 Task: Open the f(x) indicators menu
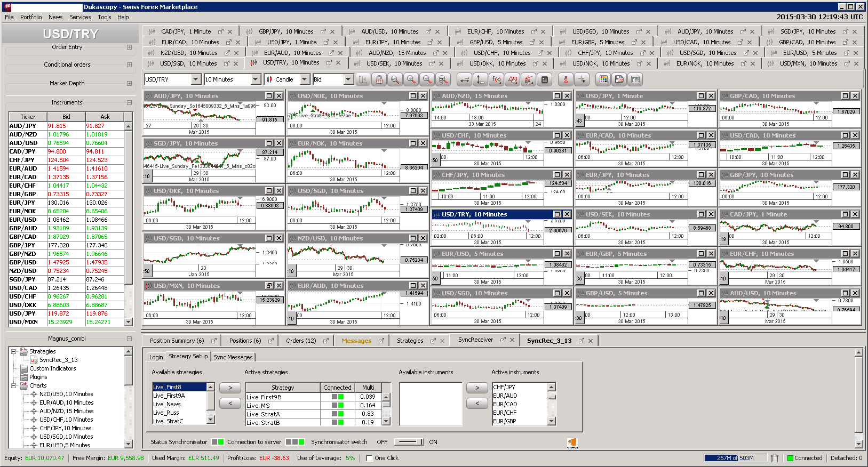496,79
